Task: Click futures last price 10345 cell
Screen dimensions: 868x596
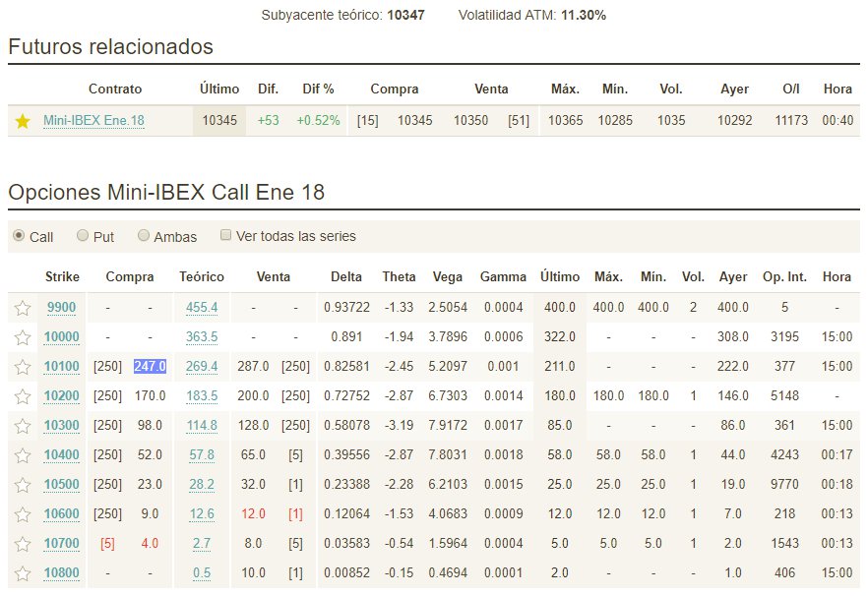Action: pos(219,121)
